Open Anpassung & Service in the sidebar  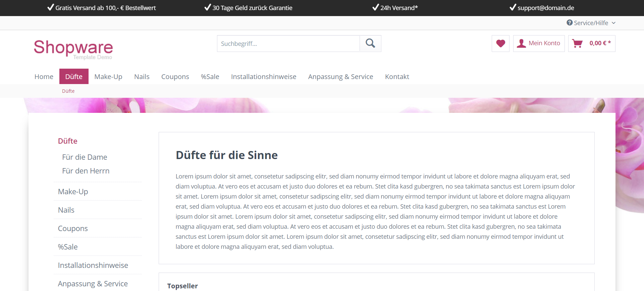98,284
